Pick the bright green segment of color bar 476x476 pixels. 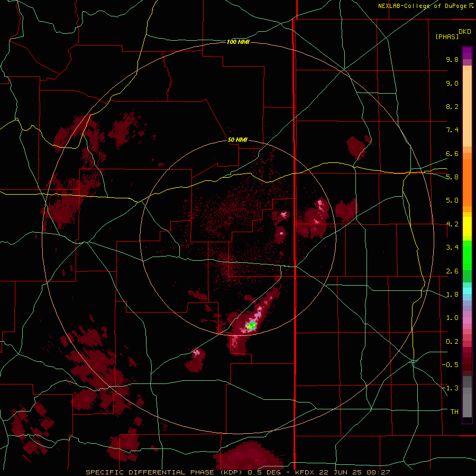(x=467, y=255)
